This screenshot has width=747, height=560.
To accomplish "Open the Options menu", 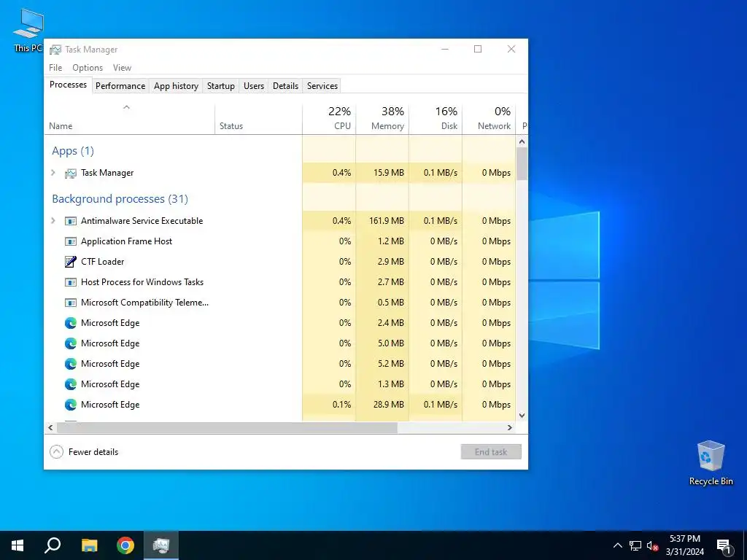I will pyautogui.click(x=88, y=68).
